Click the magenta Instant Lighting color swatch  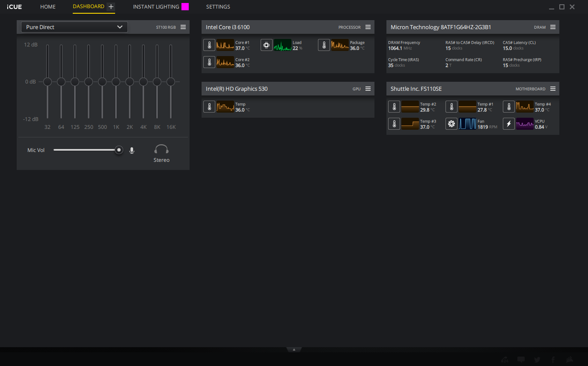[x=185, y=6]
